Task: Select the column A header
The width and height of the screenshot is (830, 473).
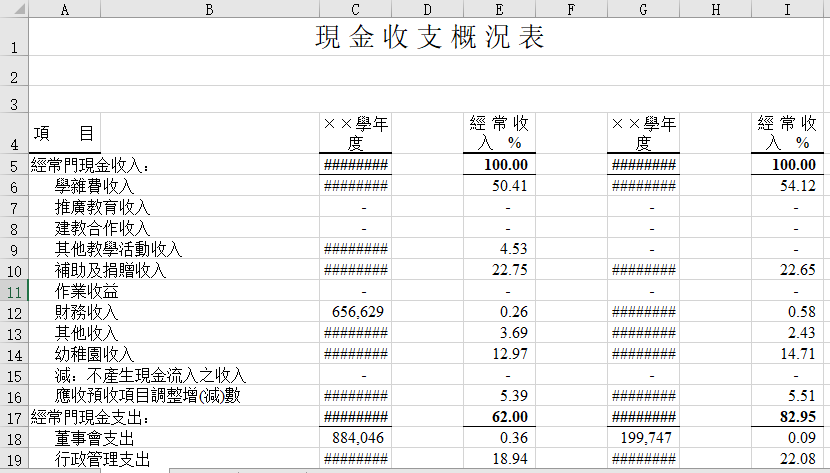Action: [65, 9]
